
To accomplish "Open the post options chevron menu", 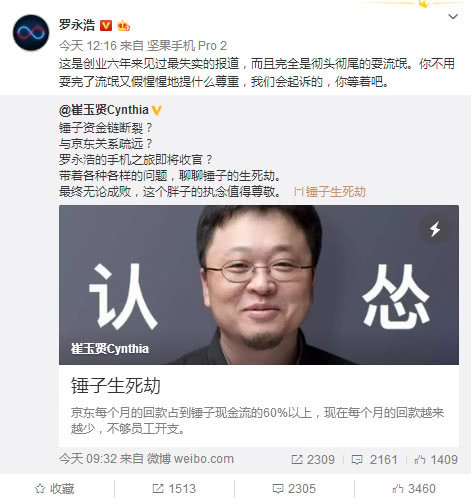I will click(453, 16).
